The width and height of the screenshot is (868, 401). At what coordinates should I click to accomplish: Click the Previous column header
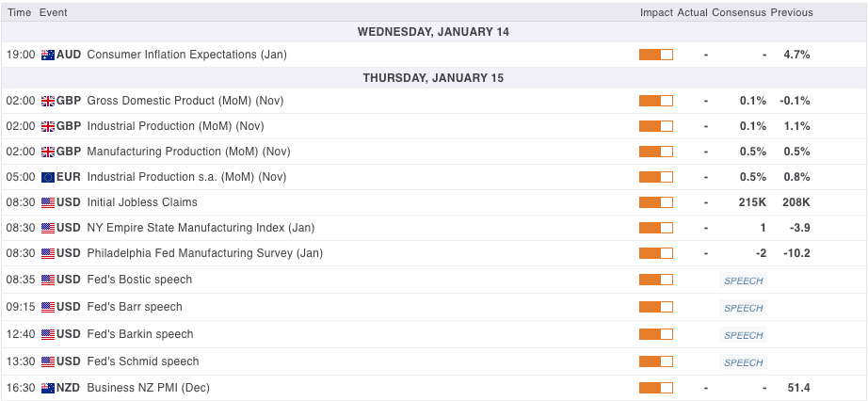pos(792,12)
